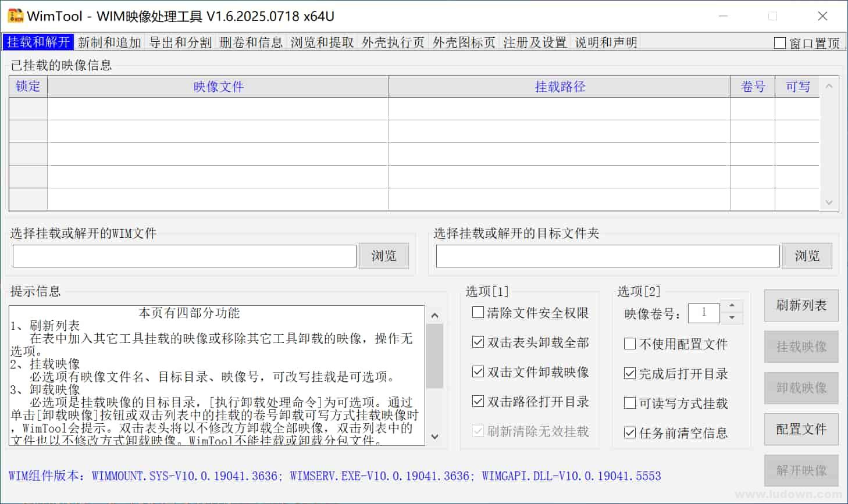
Task: Switch to the 外壳图标页 tab
Action: (x=464, y=42)
